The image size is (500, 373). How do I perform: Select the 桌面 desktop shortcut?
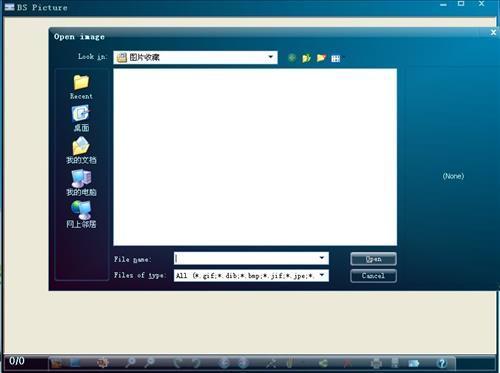81,119
